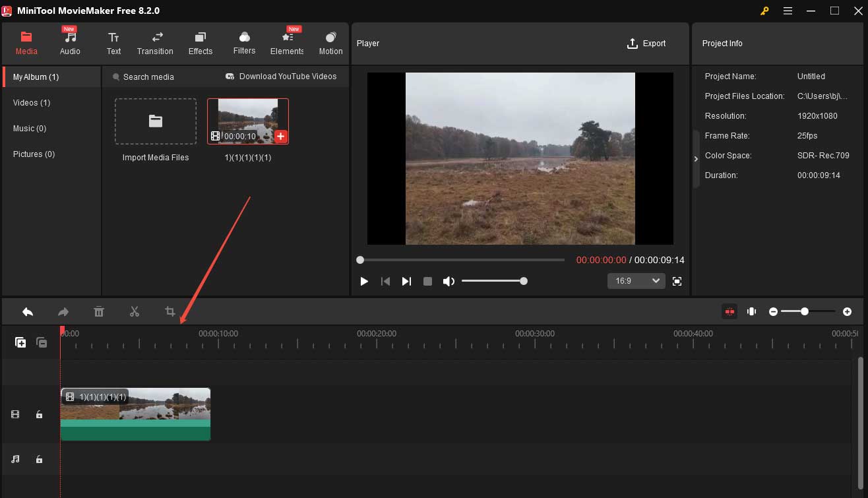Play the video preview
This screenshot has height=498, width=868.
point(364,281)
